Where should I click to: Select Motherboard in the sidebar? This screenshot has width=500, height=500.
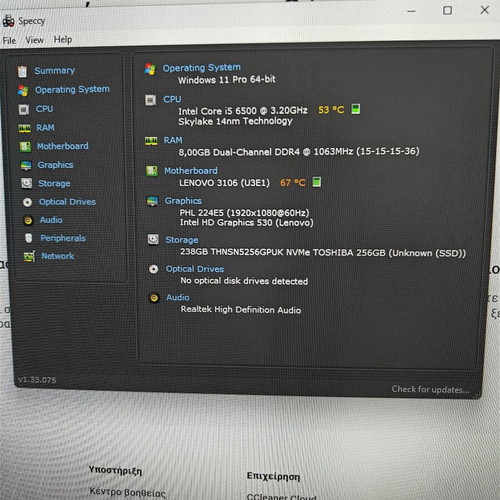(63, 146)
